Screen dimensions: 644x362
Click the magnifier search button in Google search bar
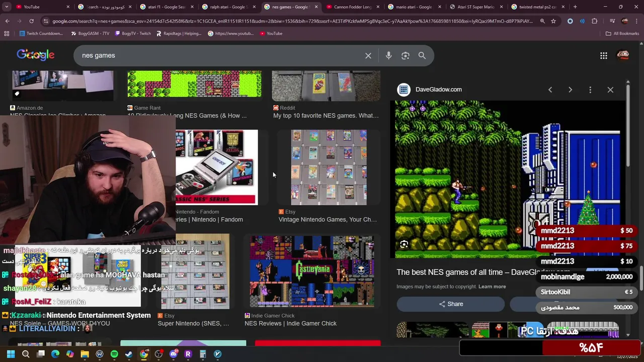[422, 56]
